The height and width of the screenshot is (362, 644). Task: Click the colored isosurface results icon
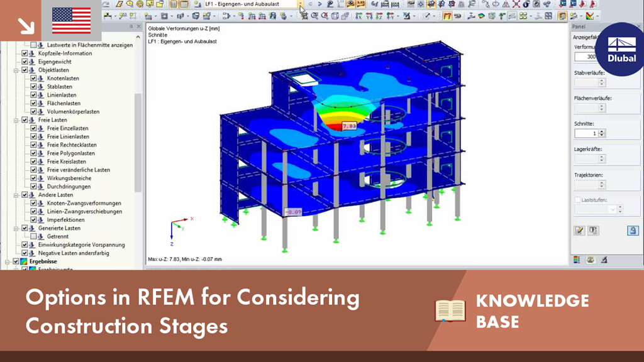pyautogui.click(x=481, y=16)
